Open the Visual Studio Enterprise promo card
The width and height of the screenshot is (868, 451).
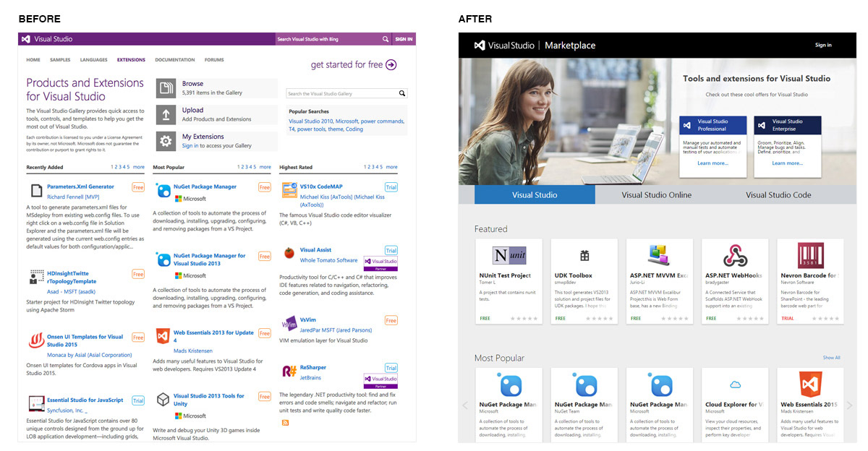(x=787, y=147)
